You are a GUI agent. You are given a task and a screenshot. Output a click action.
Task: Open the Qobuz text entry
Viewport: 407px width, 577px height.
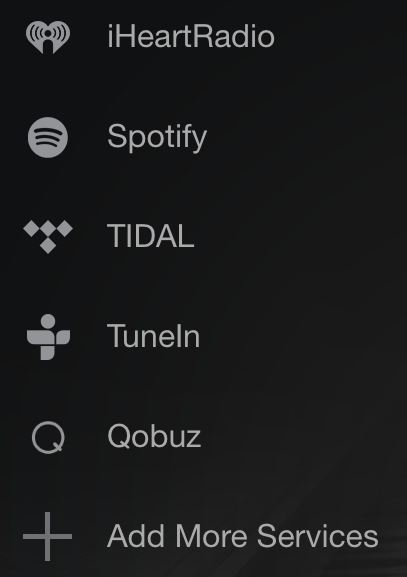point(154,436)
